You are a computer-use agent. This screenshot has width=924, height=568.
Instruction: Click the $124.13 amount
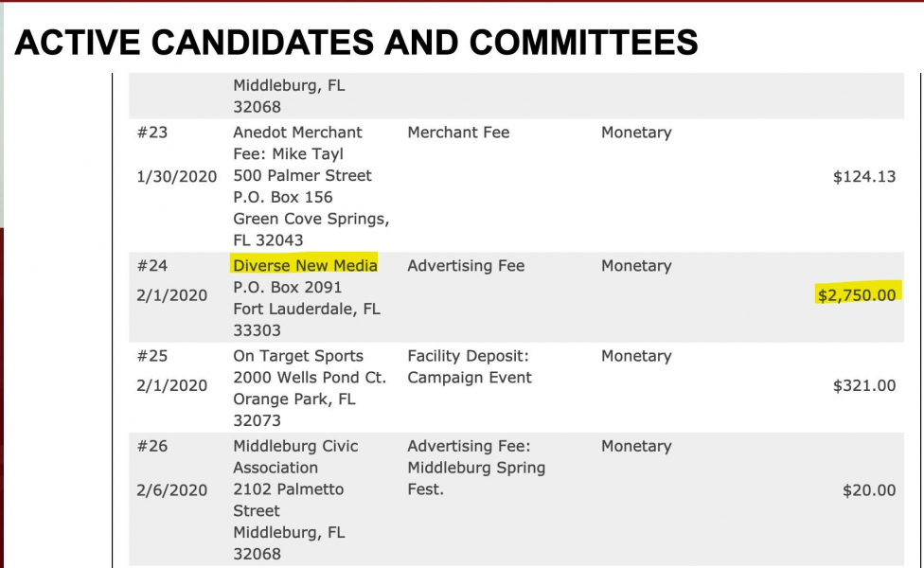864,176
